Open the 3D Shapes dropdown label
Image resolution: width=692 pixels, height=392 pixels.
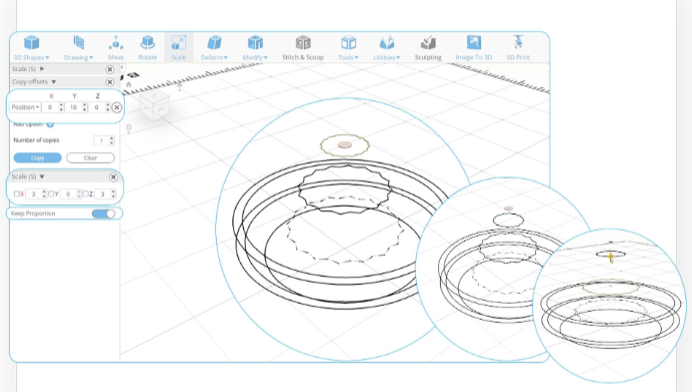click(31, 57)
